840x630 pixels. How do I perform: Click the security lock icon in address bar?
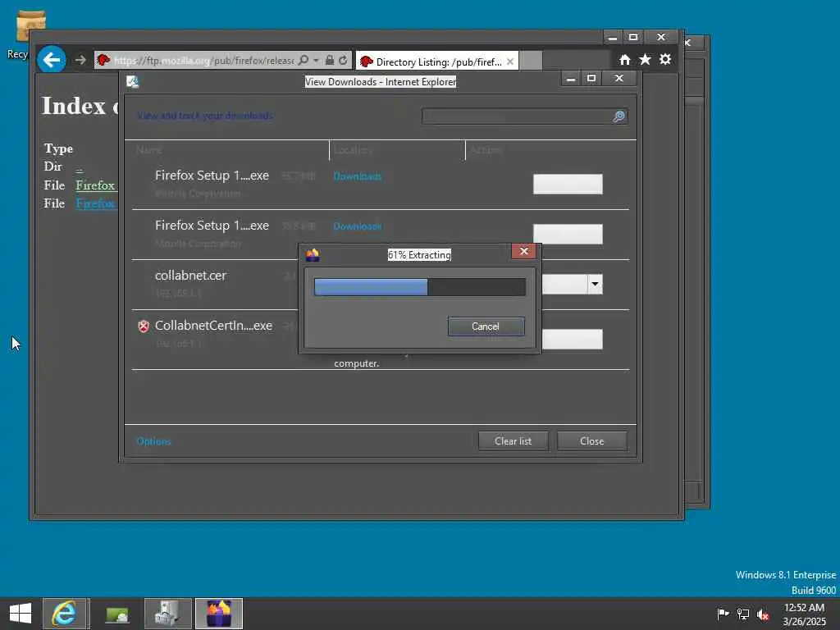coord(330,60)
